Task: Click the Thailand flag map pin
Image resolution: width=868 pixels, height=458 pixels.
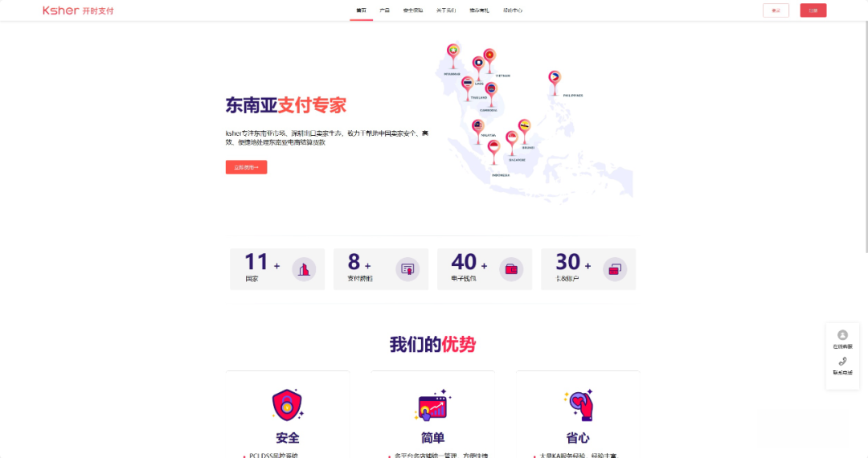Action: 468,88
